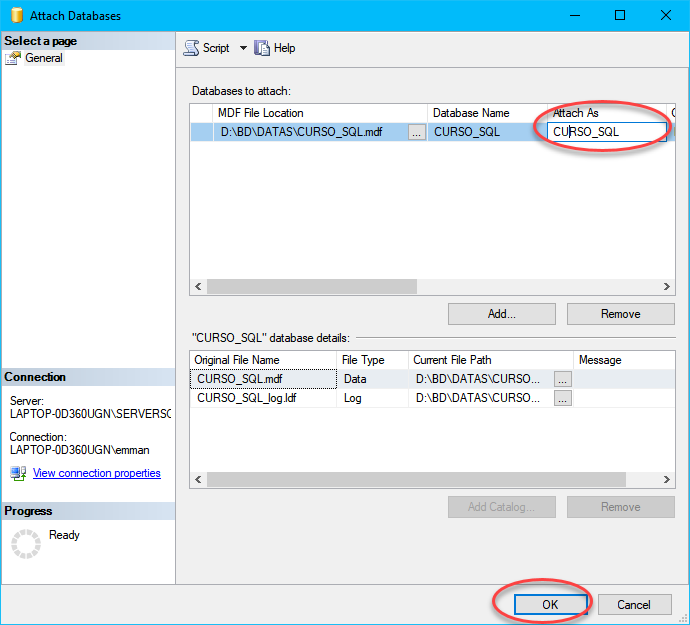The height and width of the screenshot is (625, 690).
Task: Click the Data row current file path
Action: click(x=481, y=379)
